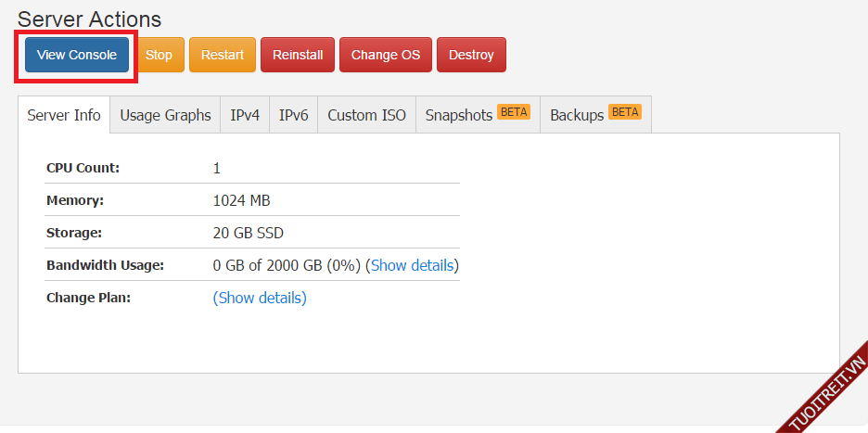Open the Change OS action
Viewport: 868px width, 433px height.
[x=386, y=55]
